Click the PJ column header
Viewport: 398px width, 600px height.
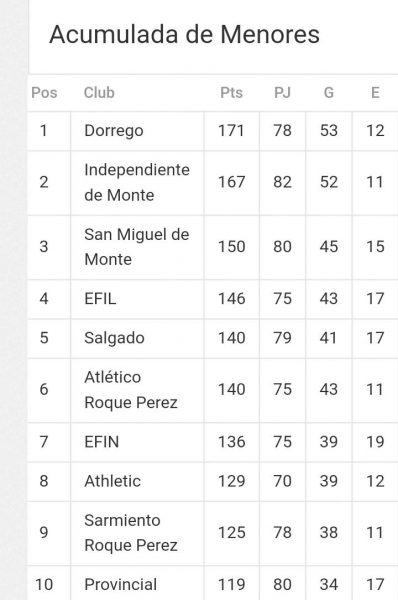point(282,93)
